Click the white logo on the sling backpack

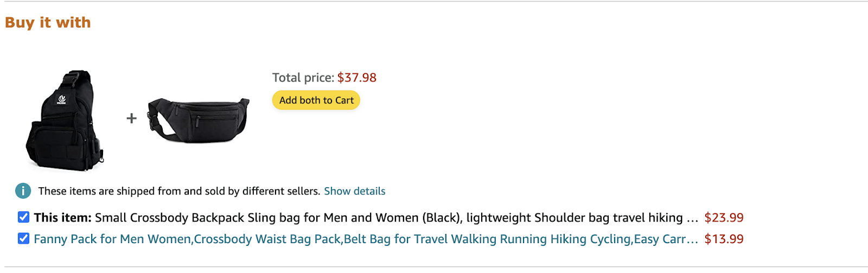(x=62, y=99)
